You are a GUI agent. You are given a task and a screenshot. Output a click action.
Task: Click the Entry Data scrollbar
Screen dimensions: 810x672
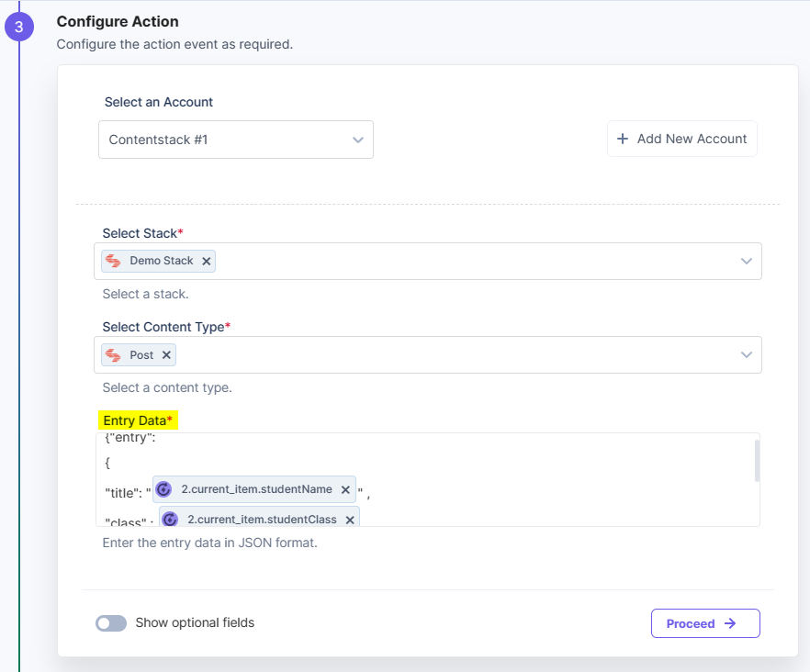756,459
